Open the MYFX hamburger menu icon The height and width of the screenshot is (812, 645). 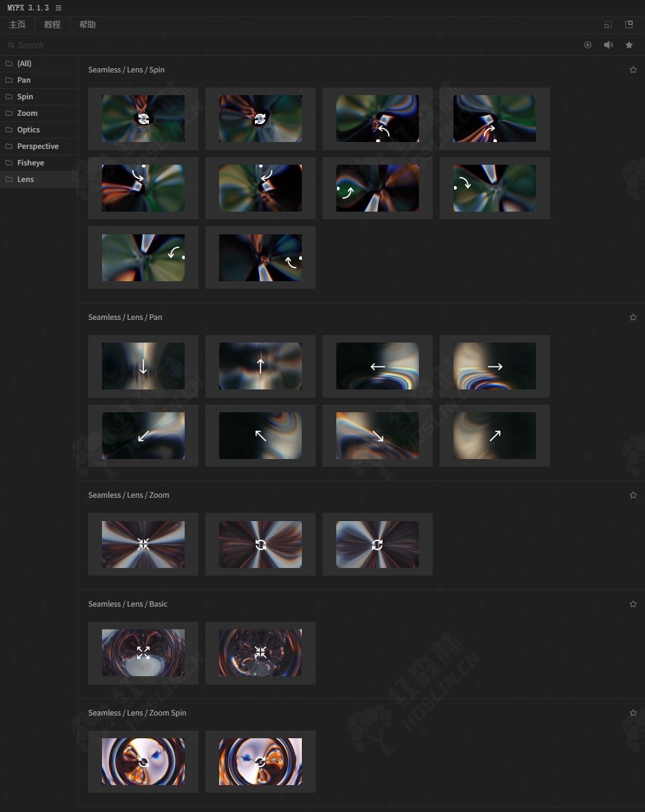[x=59, y=8]
